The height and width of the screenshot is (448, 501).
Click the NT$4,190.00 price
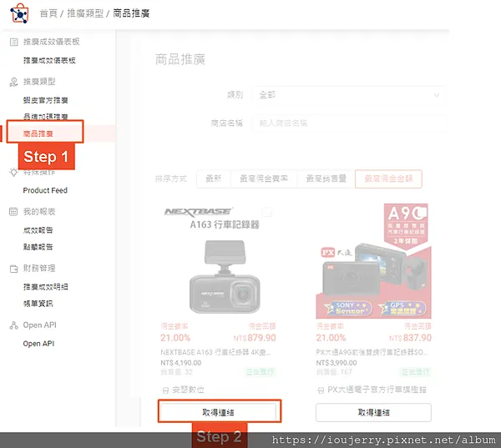181,363
